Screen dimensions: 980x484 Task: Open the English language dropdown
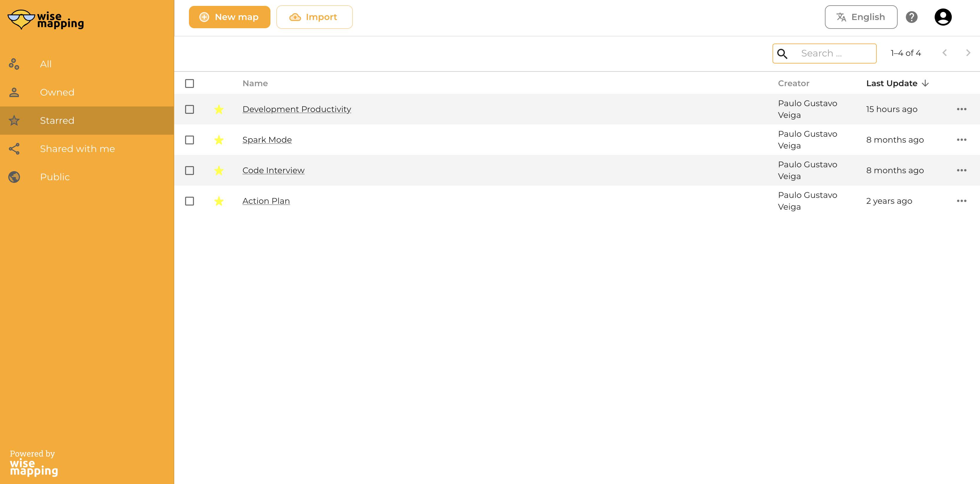click(861, 17)
